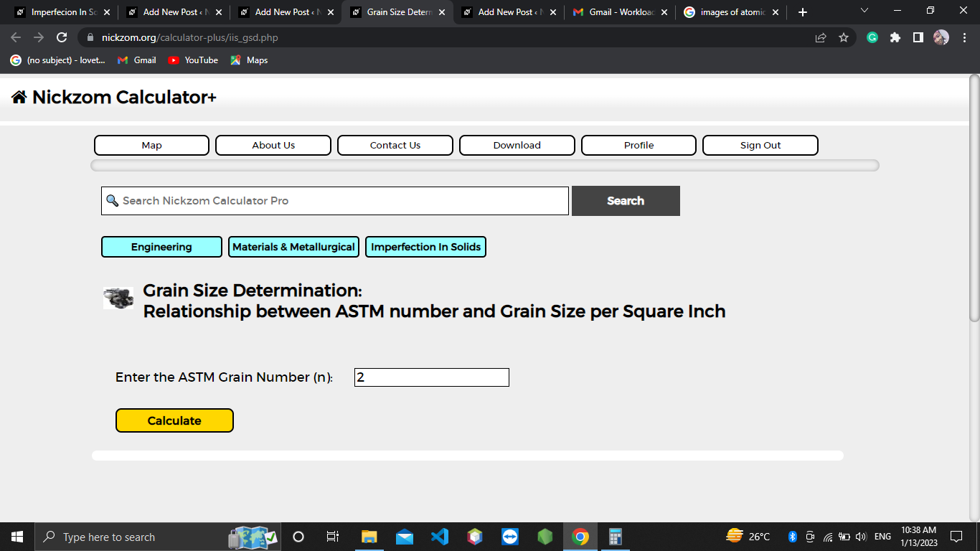The height and width of the screenshot is (551, 980).
Task: Click the engine image beside Grain Size Determination
Action: [118, 298]
